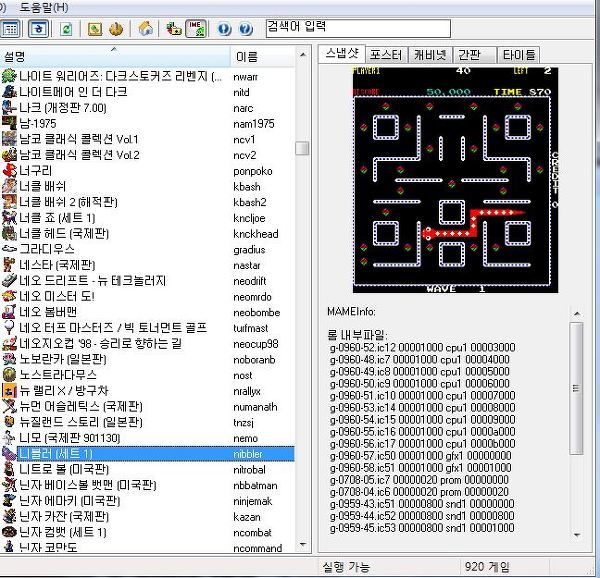
Task: Click the 너클 헤드 game icon
Action: [9, 233]
